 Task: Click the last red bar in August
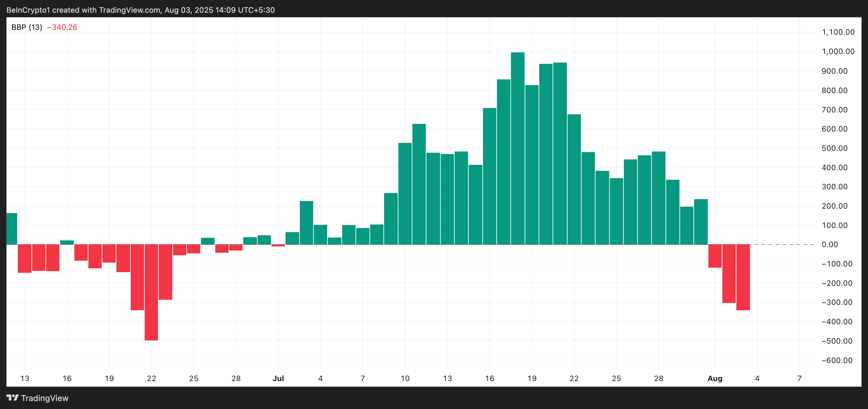pos(743,277)
